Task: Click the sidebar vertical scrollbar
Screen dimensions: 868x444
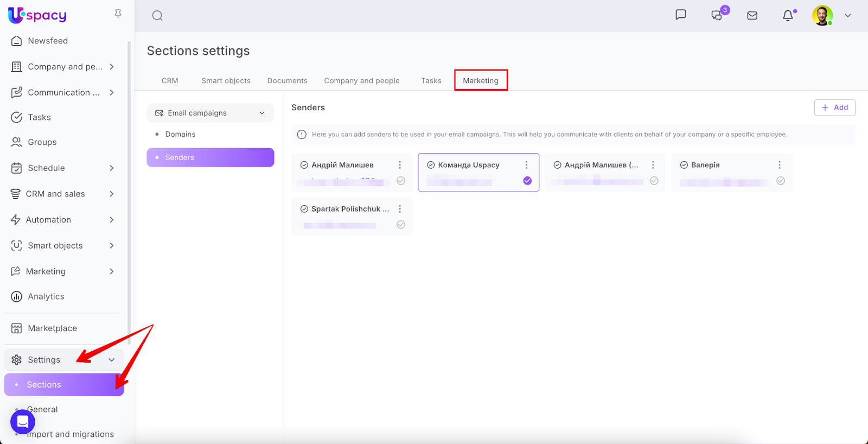Action: pos(129,190)
